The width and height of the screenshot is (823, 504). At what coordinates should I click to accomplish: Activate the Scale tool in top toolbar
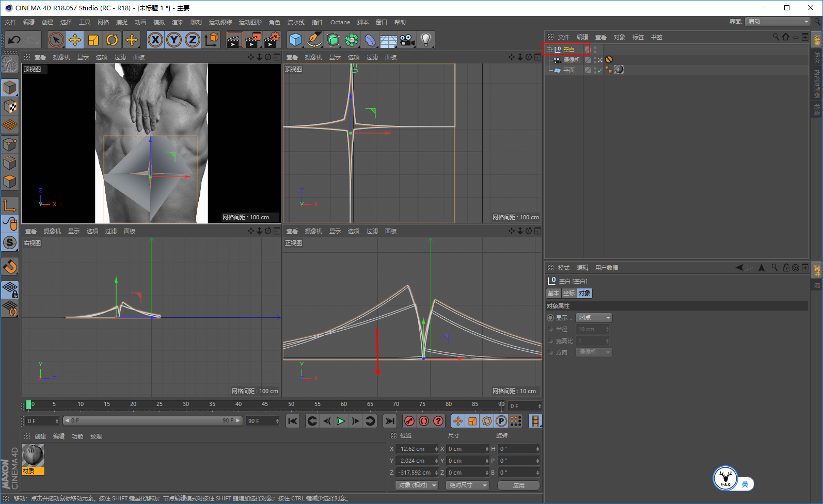click(x=93, y=40)
